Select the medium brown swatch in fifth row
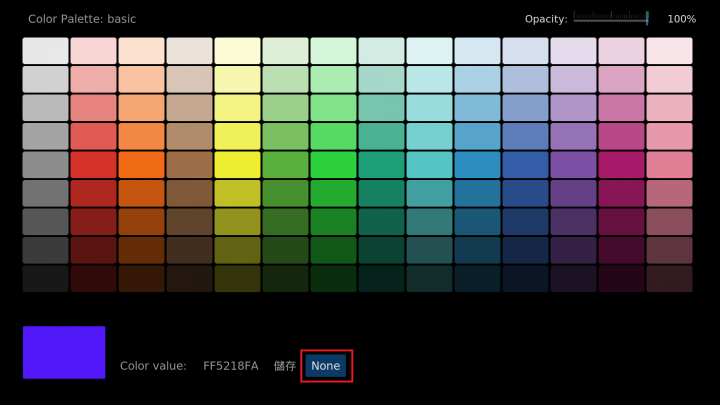 point(189,164)
